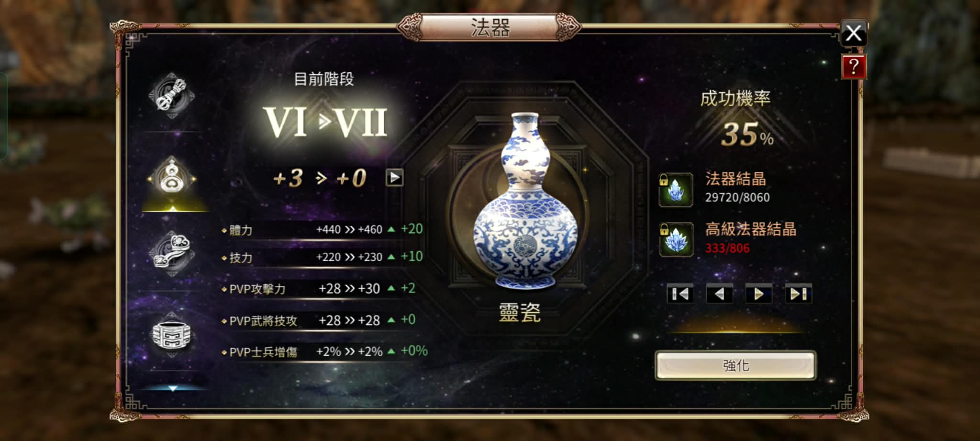Screen dimensions: 980x441
Task: Tap the blue porcelain 靈瓷 vase image
Action: [525, 201]
